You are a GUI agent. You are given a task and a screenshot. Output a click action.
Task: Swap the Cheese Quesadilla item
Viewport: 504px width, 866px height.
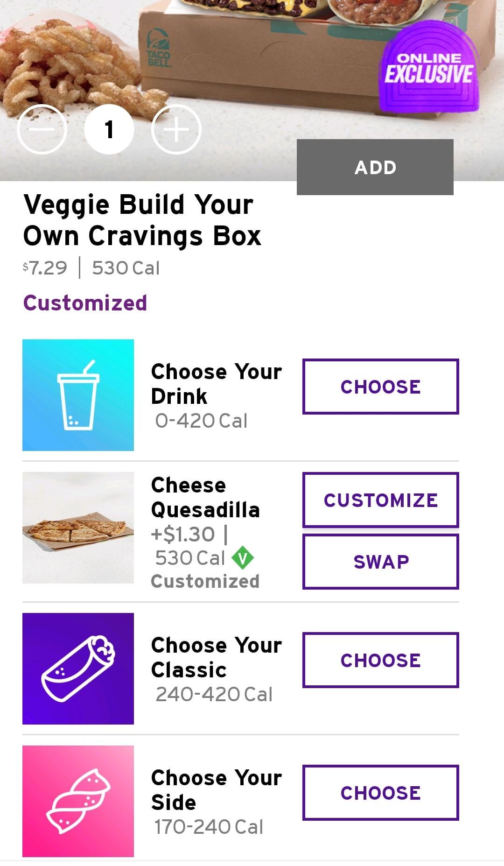380,562
